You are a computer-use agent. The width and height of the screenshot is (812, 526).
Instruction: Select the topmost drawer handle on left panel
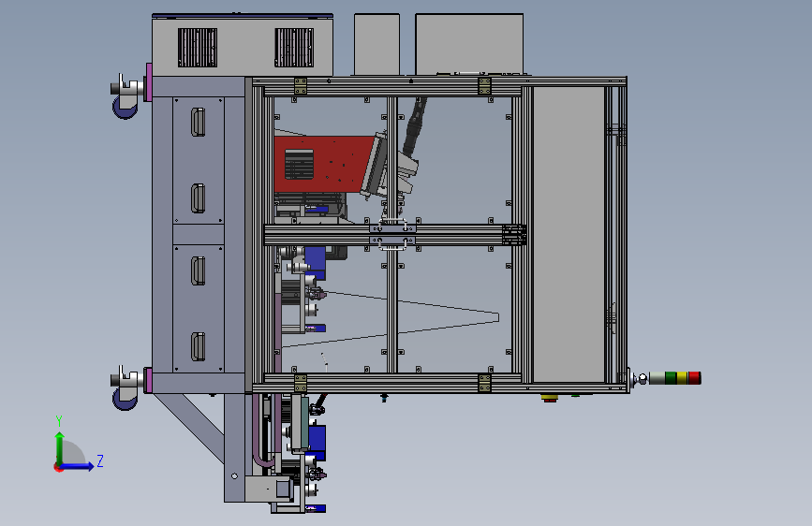click(198, 123)
